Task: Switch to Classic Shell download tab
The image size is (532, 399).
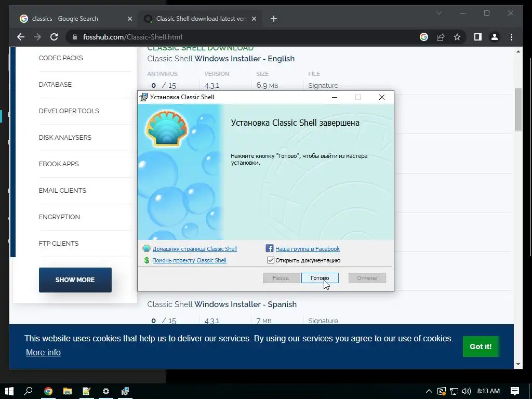Action: 200,19
